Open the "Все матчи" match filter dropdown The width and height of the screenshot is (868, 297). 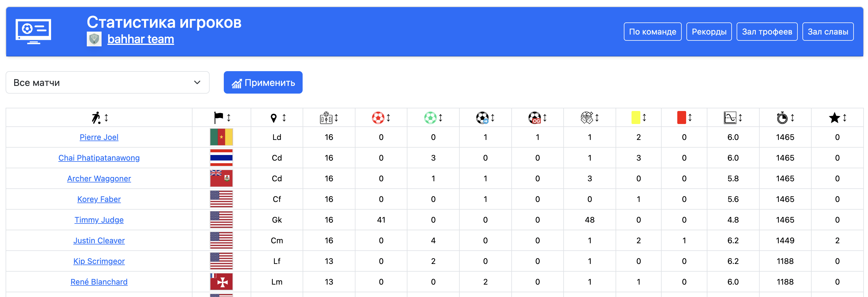pos(107,83)
